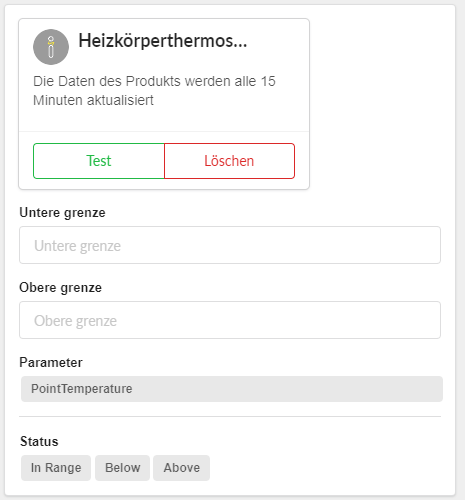This screenshot has height=500, width=465.
Task: Click the Parameter section label
Action: pos(51,362)
